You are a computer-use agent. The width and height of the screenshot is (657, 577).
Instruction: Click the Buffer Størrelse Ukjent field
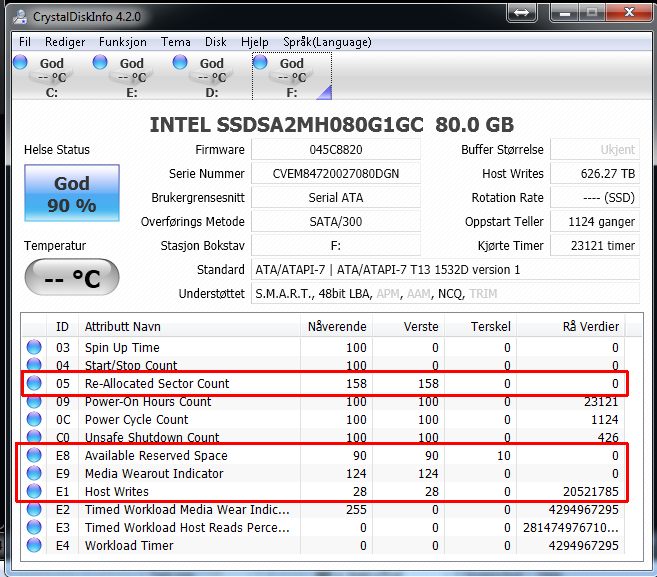coord(595,150)
